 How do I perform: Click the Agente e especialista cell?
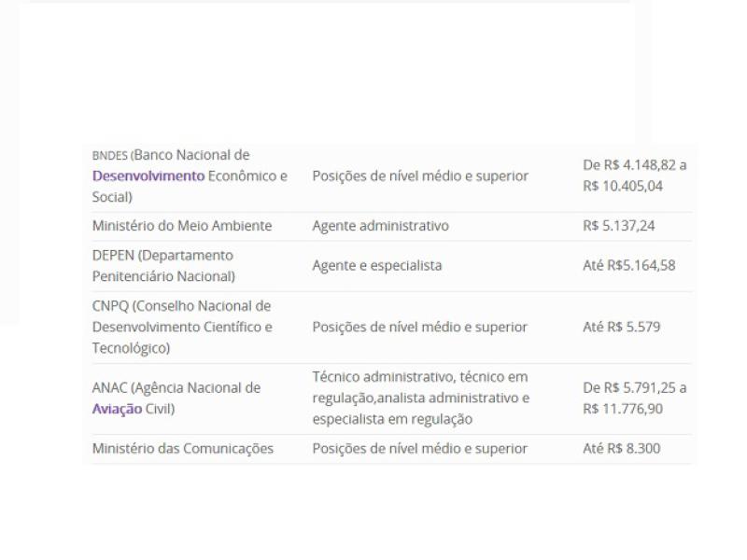377,265
